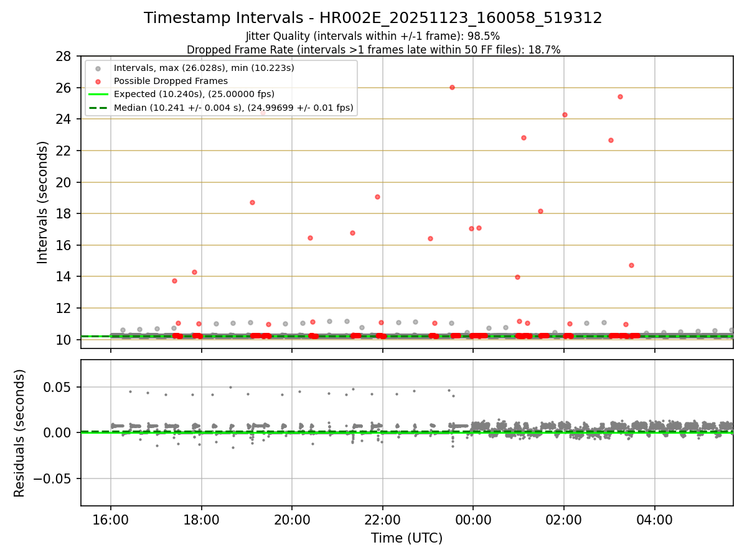This screenshot has height=560, width=747.
Task: Click the 18:00 x-axis tick label
Action: tap(202, 520)
